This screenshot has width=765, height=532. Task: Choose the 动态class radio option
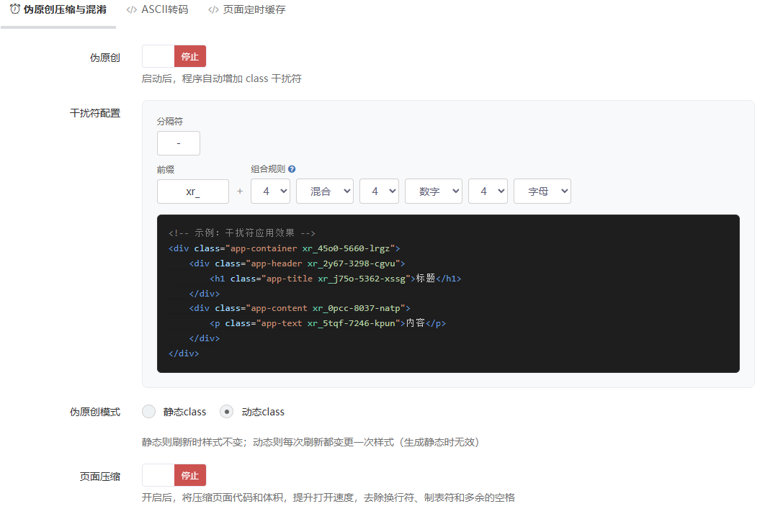coord(227,412)
